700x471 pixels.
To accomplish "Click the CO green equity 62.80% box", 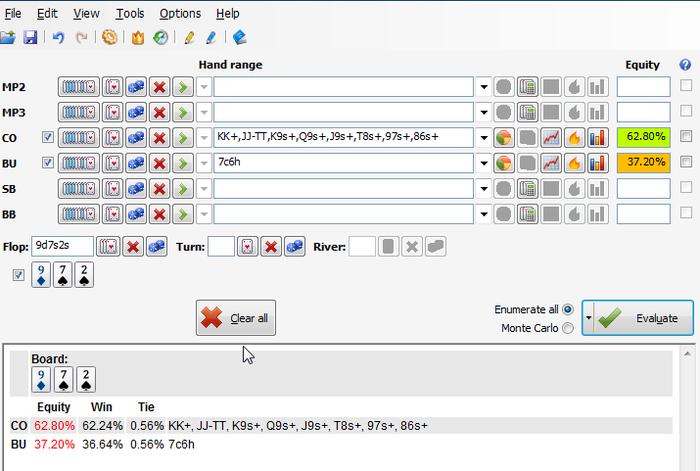I will tap(643, 138).
